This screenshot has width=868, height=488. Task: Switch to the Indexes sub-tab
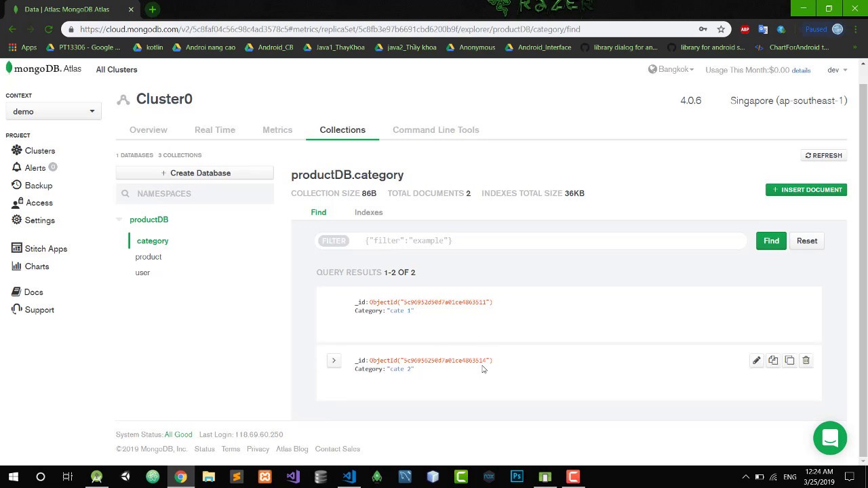pyautogui.click(x=369, y=212)
